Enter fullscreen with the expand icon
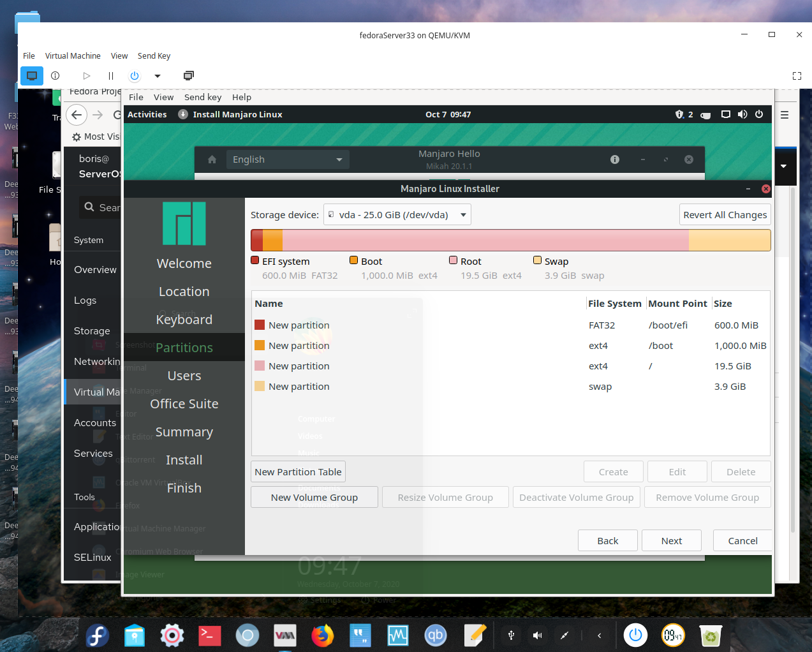 pos(797,76)
